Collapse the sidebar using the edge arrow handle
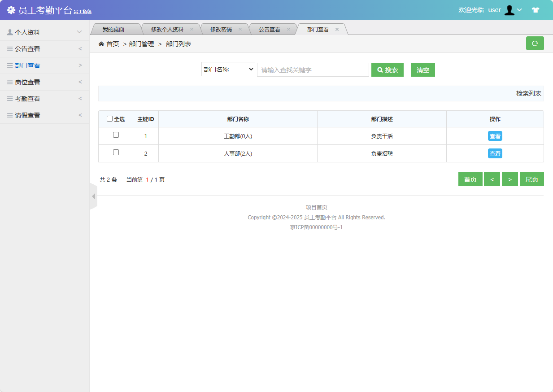Image resolution: width=553 pixels, height=392 pixels. (x=94, y=196)
